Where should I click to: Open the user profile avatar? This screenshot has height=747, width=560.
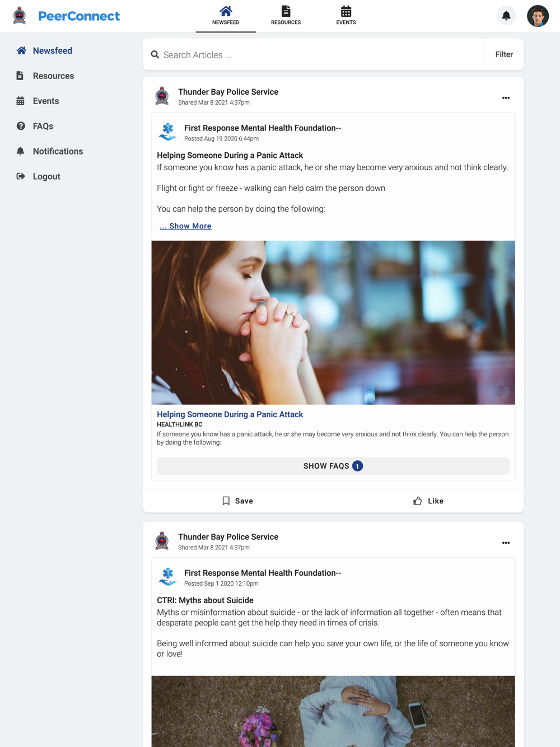coord(538,16)
